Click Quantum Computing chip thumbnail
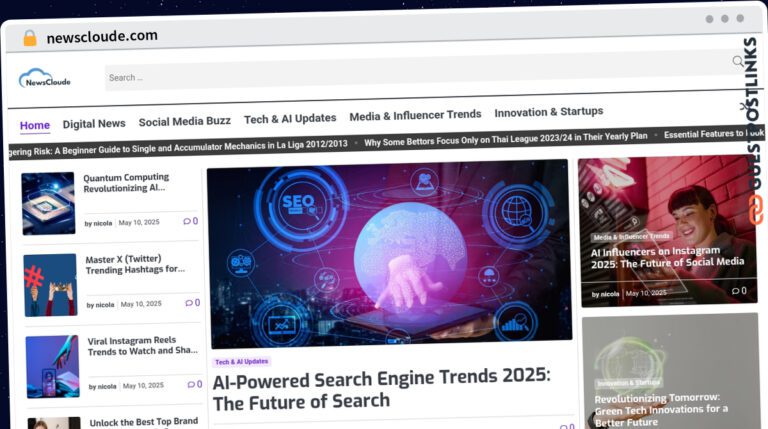The height and width of the screenshot is (429, 768). coord(48,203)
